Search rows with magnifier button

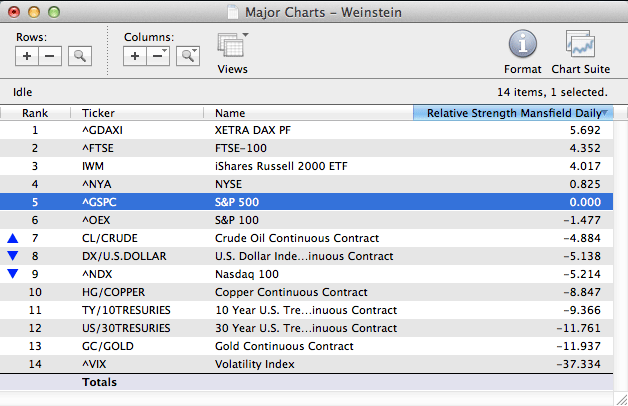(80, 56)
